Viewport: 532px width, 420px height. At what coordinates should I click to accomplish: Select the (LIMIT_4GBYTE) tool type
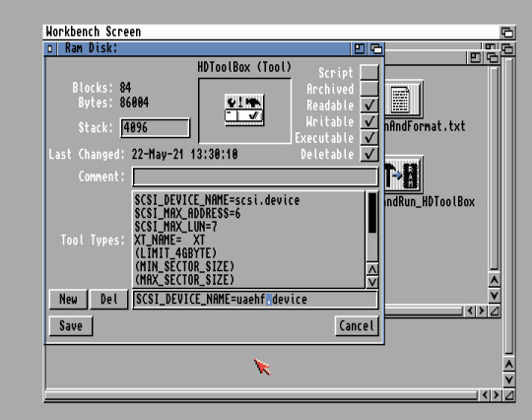[x=249, y=253]
